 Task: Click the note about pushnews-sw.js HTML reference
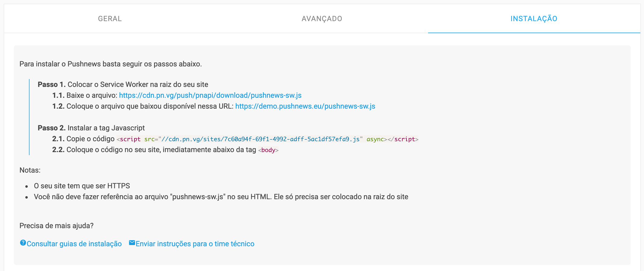pyautogui.click(x=221, y=197)
